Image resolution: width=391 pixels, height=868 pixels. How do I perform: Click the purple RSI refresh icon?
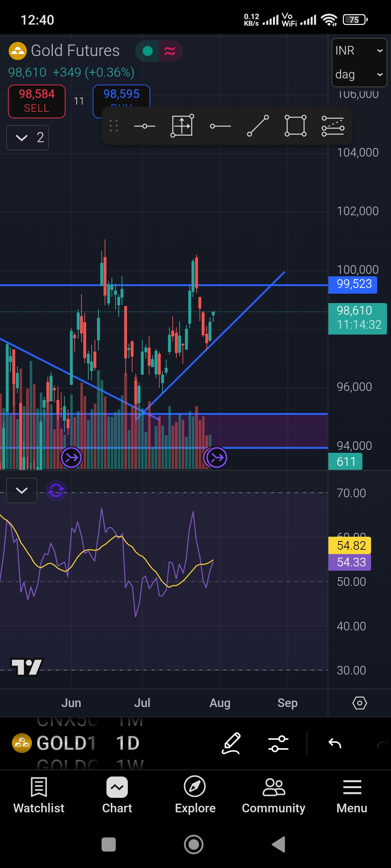(x=56, y=491)
